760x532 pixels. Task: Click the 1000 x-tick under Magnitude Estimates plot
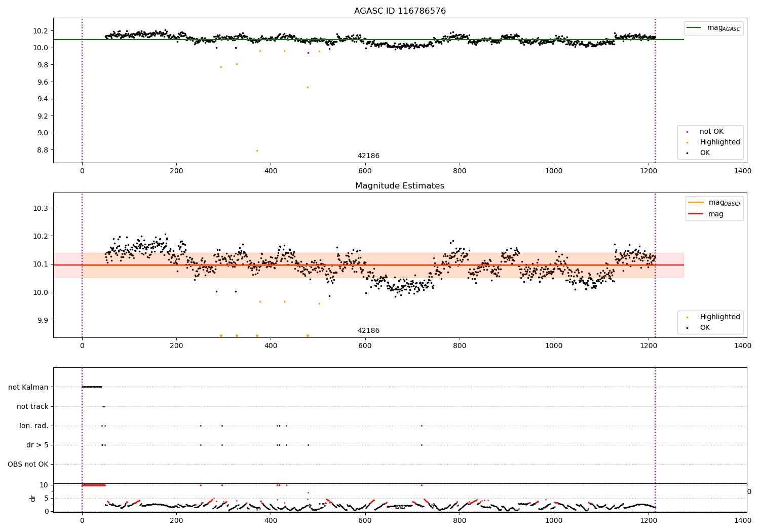pyautogui.click(x=554, y=346)
